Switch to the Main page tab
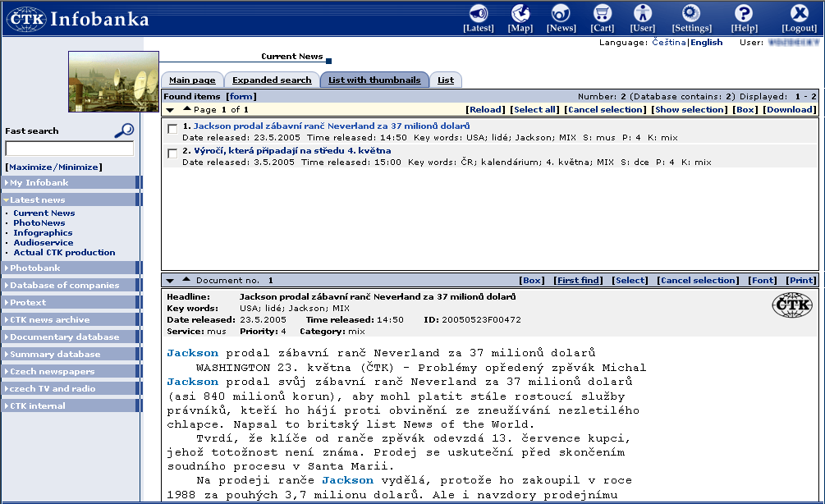The width and height of the screenshot is (825, 504). coord(192,80)
